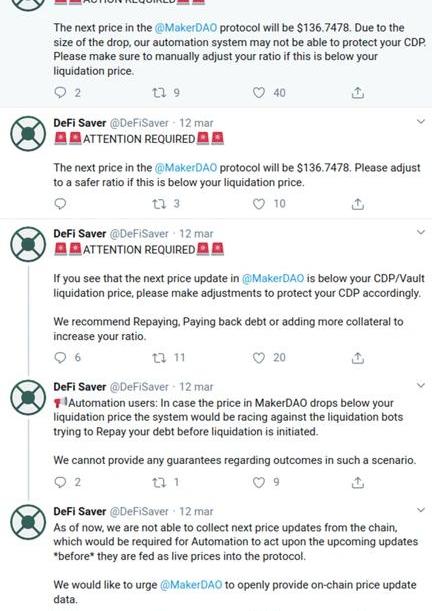Open chevron menu on the 'As of now' tweet

coord(421,510)
